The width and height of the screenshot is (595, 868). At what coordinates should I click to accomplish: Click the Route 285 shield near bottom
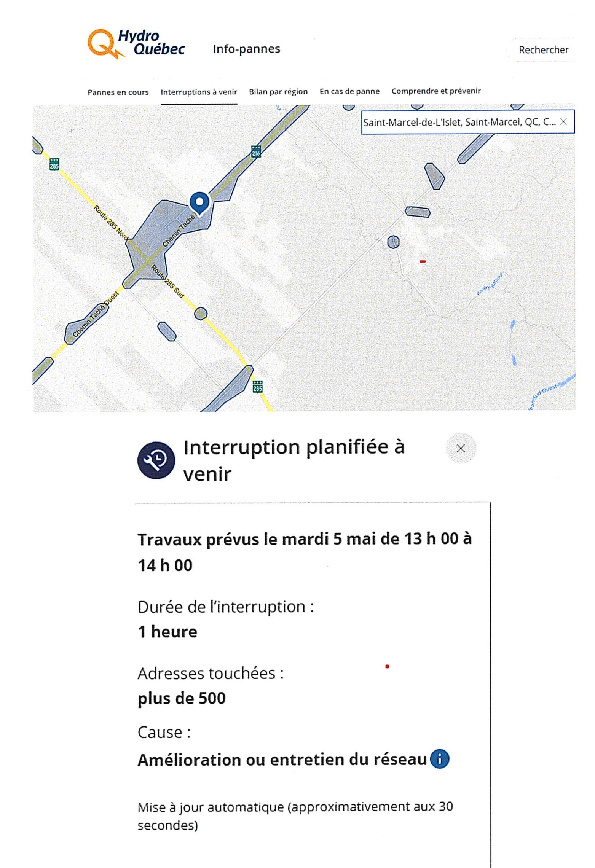(x=258, y=386)
